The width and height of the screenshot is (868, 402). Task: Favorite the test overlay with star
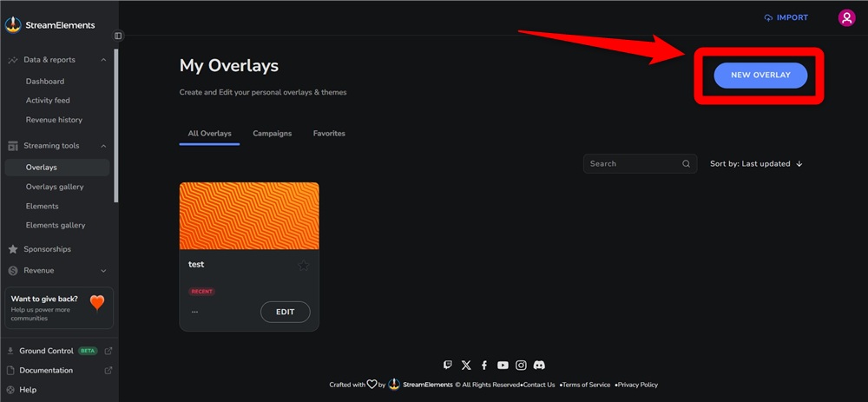click(303, 266)
